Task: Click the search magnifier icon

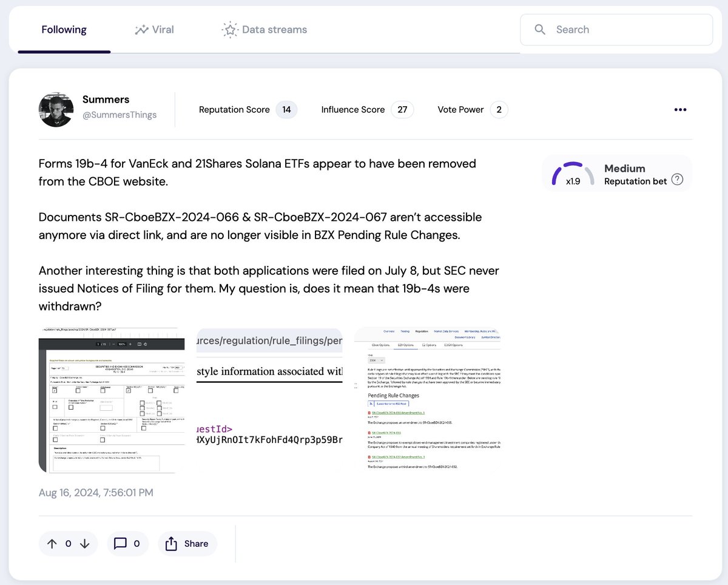Action: (540, 29)
